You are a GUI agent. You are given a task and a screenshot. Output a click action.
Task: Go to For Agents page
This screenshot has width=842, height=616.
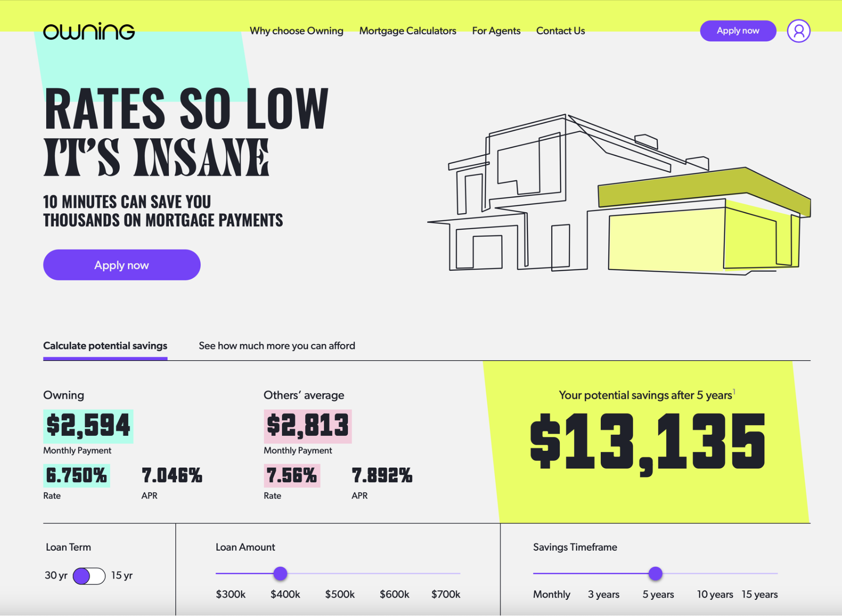[496, 31]
